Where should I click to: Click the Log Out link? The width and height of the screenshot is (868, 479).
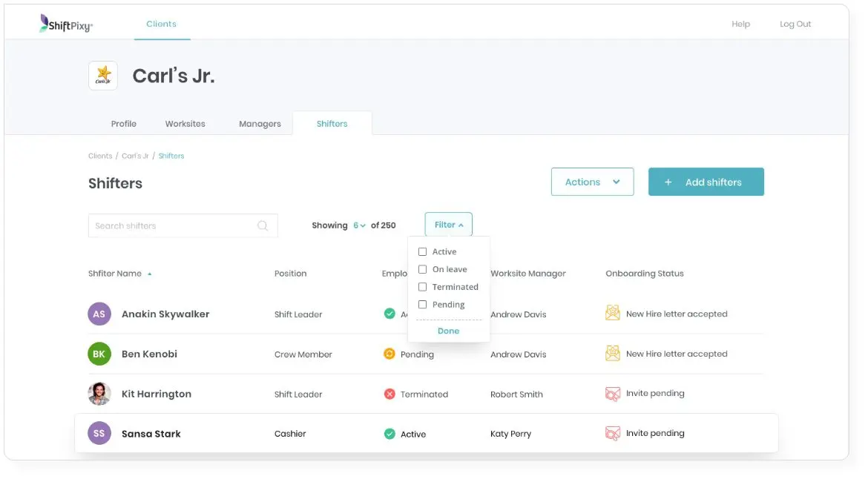tap(795, 24)
